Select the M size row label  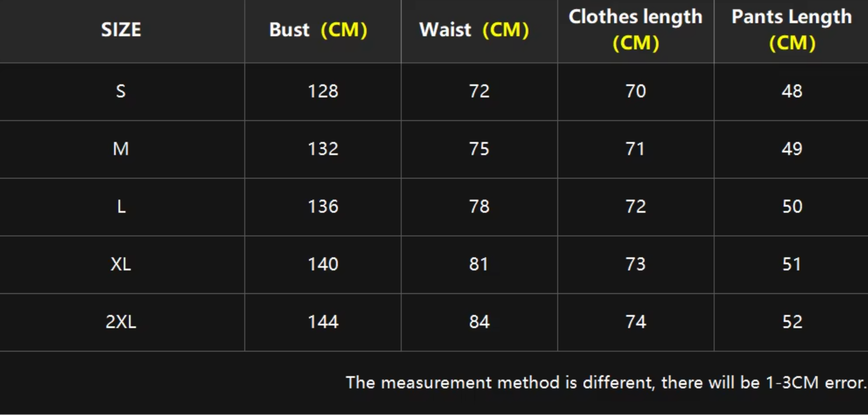121,149
